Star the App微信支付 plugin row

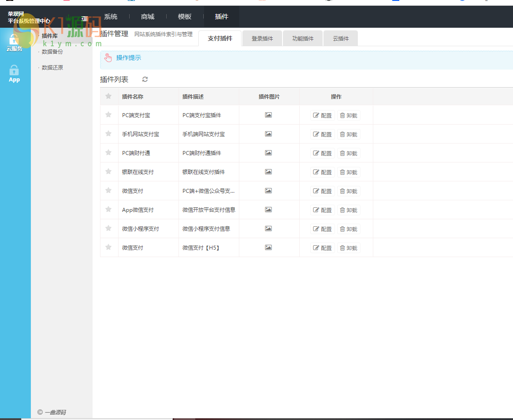tap(108, 210)
